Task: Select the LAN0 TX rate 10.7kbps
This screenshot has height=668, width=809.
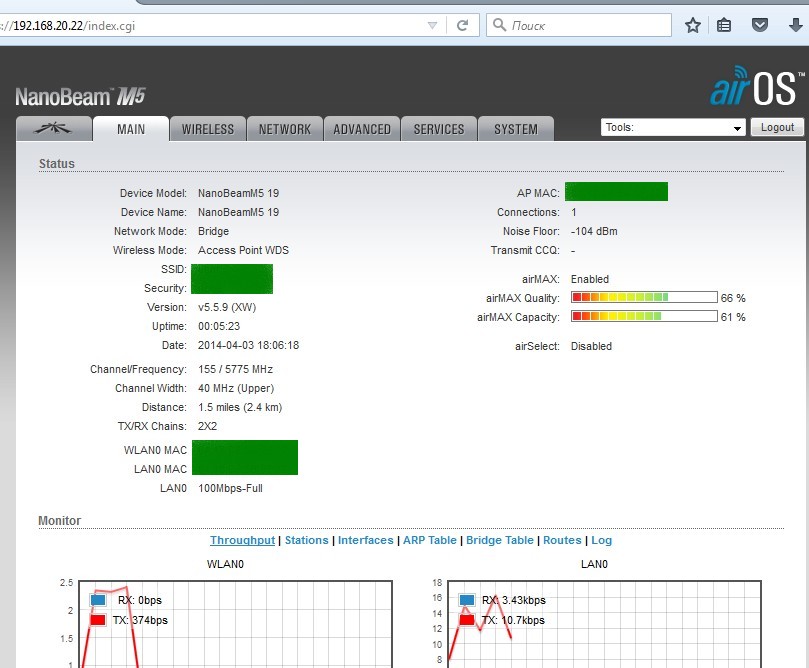Action: (x=523, y=620)
